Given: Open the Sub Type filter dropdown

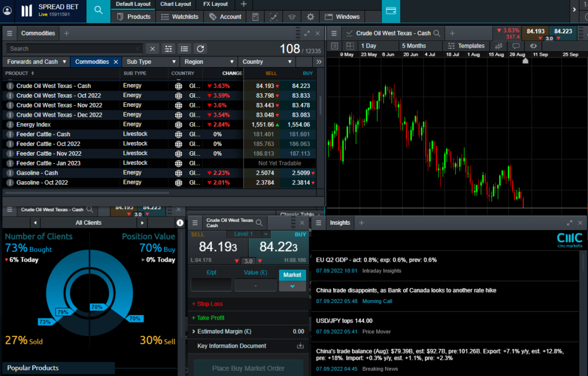Looking at the screenshot, I should coord(152,62).
